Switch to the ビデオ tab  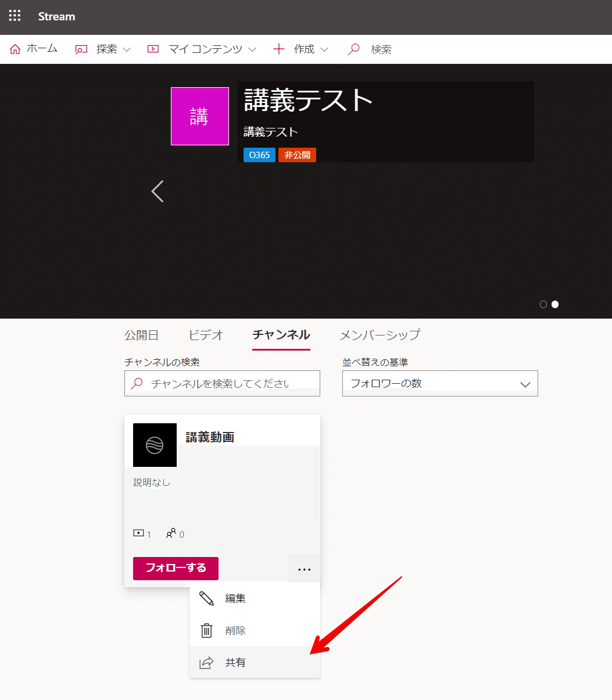point(205,335)
